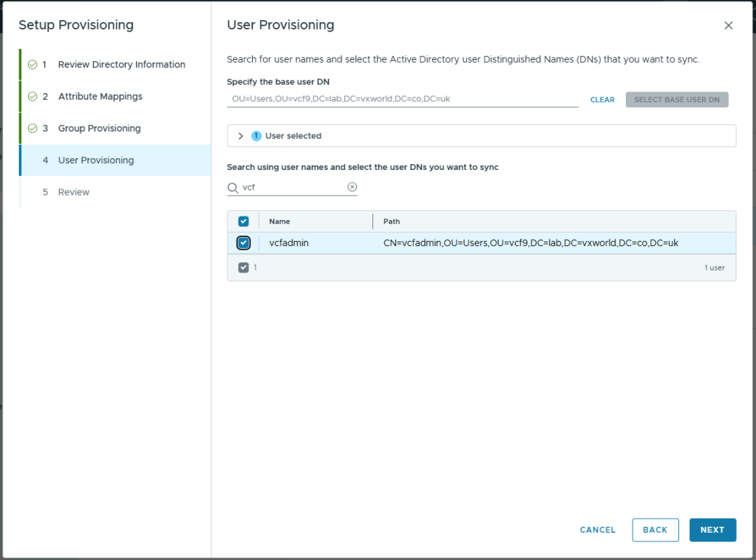Clear the vcf search text
756x560 pixels.
point(352,188)
